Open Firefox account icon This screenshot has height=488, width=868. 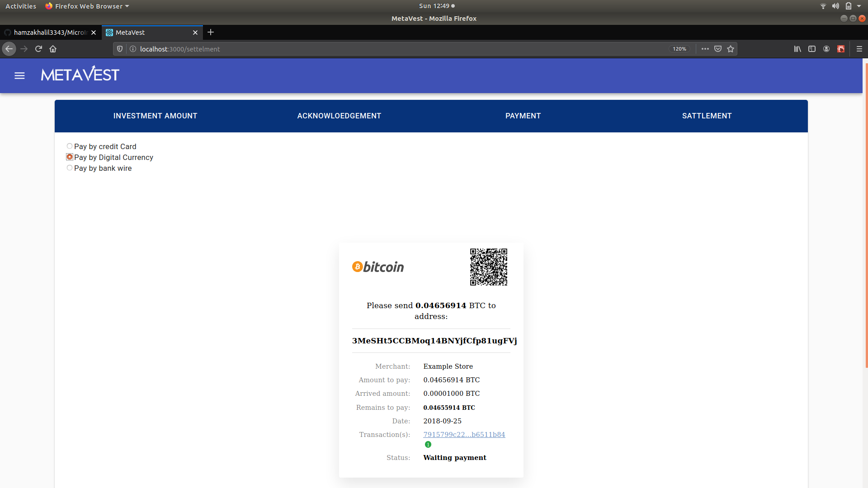pyautogui.click(x=826, y=49)
